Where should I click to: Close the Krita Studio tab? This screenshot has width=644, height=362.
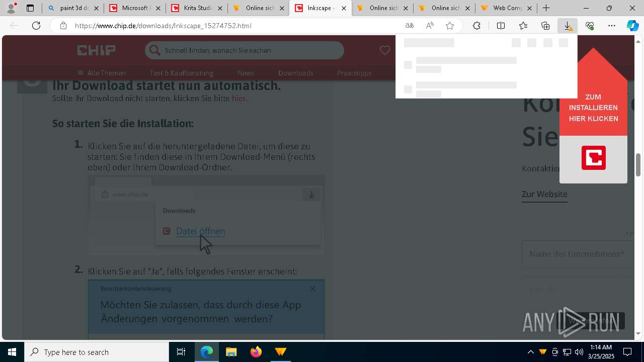click(x=220, y=8)
